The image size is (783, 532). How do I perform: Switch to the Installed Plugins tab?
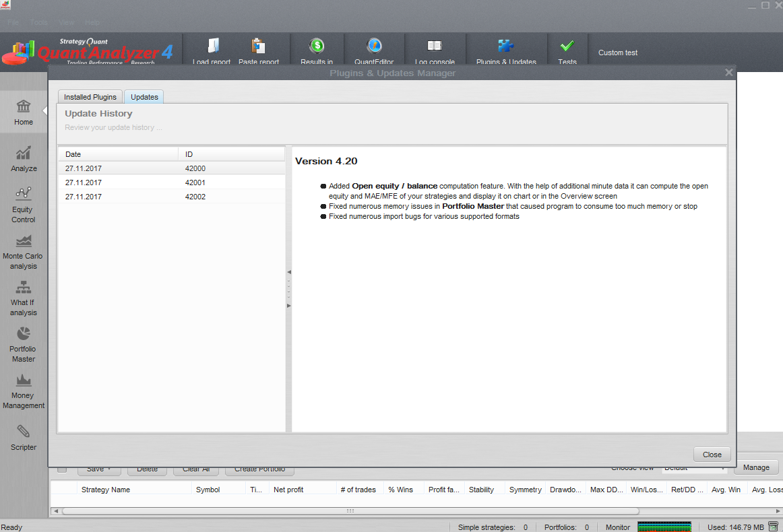[x=90, y=97]
